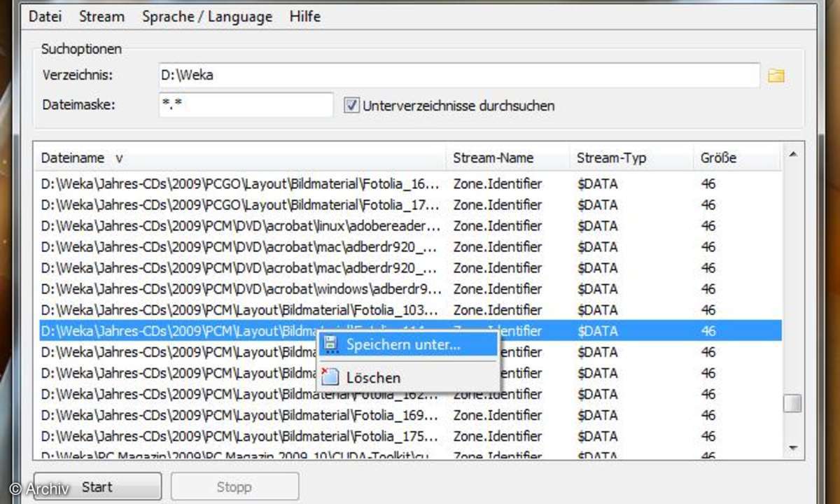The width and height of the screenshot is (840, 504).
Task: Click the delete icon beside Löschen
Action: pyautogui.click(x=329, y=377)
